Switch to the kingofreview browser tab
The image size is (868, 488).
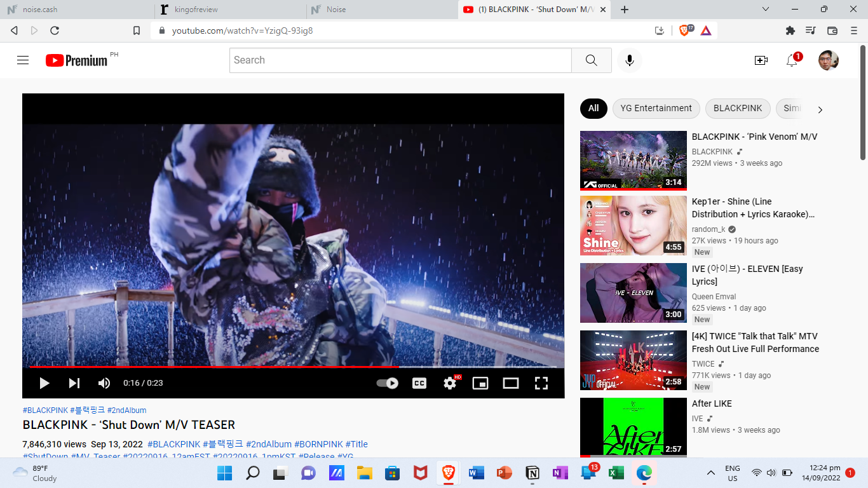coord(230,10)
